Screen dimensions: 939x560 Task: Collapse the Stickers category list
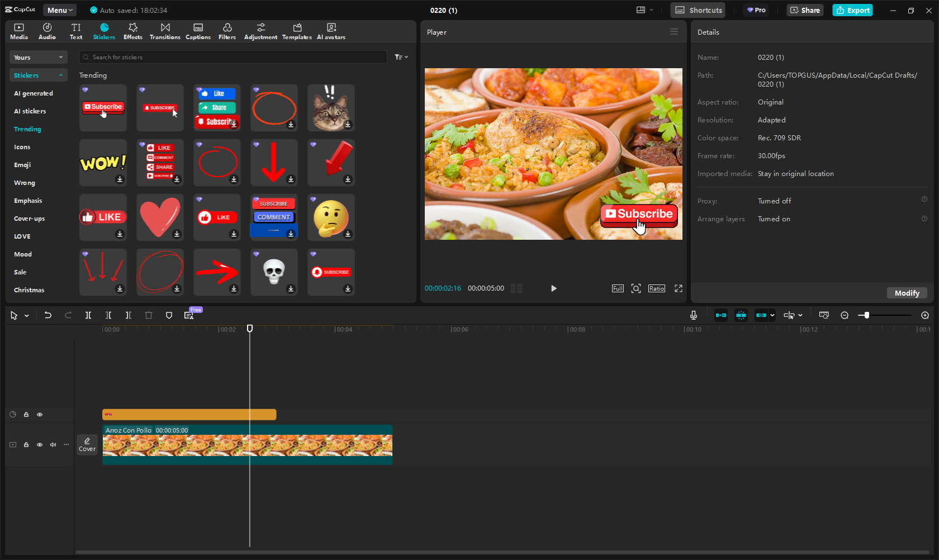coord(38,75)
